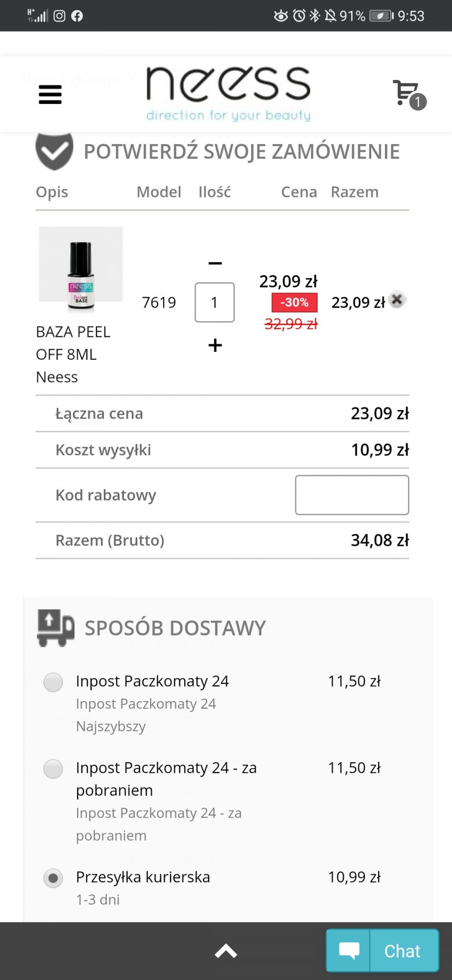Choose Inpost Paczkomaty 24 za pobraniem
The image size is (452, 980).
pyautogui.click(x=53, y=768)
